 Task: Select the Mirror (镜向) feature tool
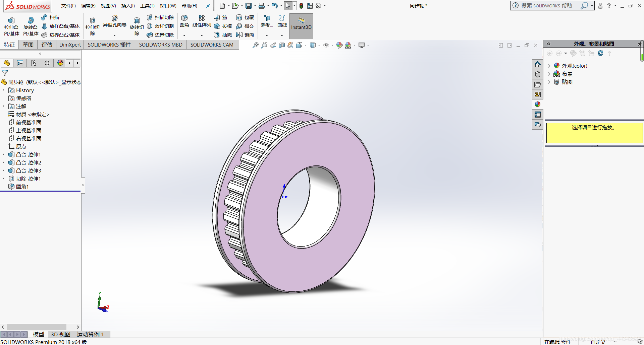tap(239, 35)
